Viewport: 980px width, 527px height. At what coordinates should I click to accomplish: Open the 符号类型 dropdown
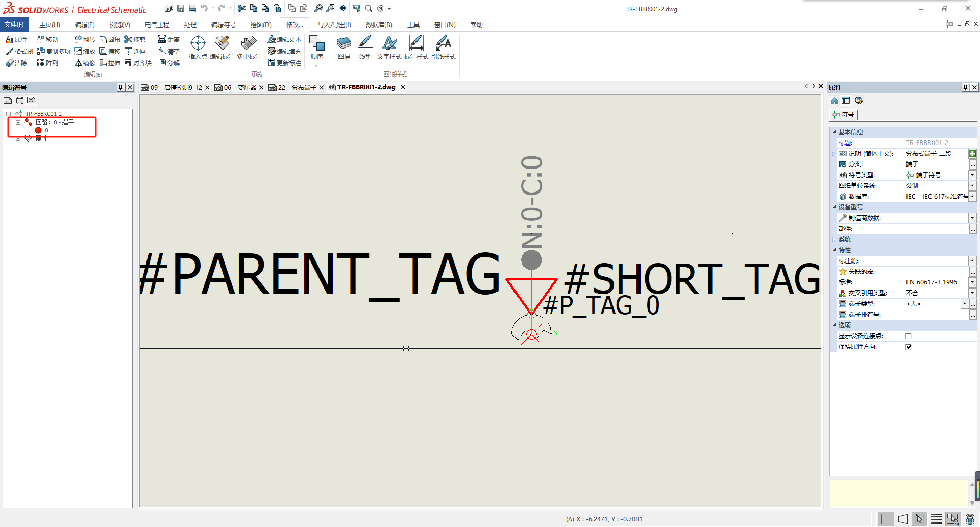tap(972, 175)
